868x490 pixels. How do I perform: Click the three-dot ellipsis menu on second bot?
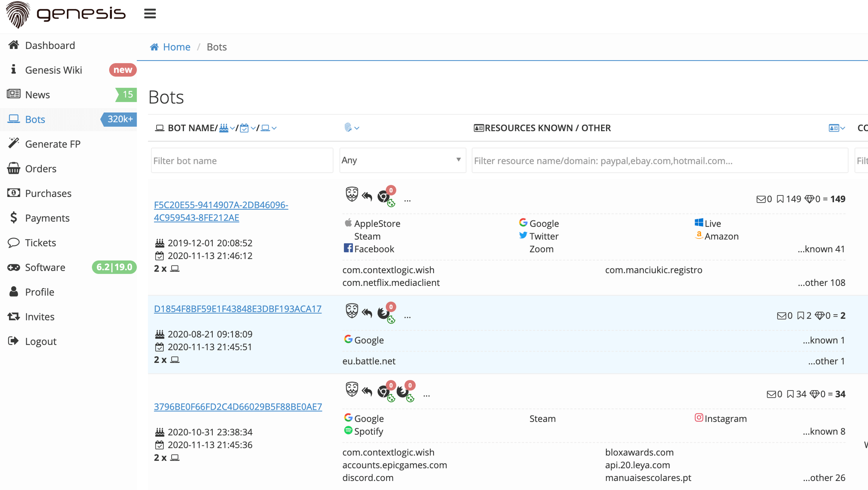(x=408, y=314)
